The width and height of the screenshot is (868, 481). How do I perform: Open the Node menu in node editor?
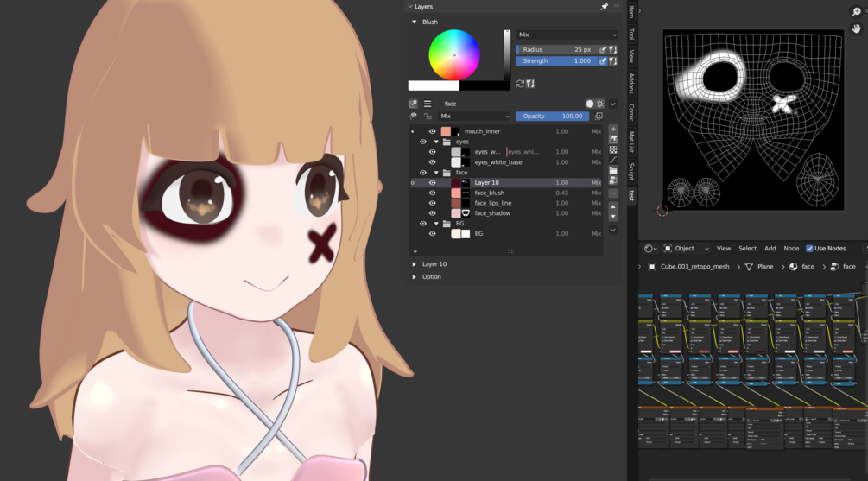point(791,249)
